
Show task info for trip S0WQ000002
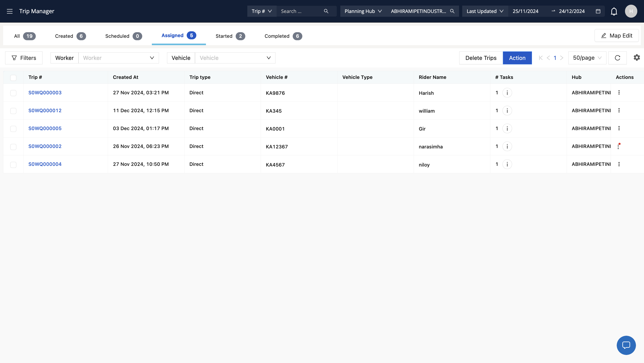[x=507, y=146]
